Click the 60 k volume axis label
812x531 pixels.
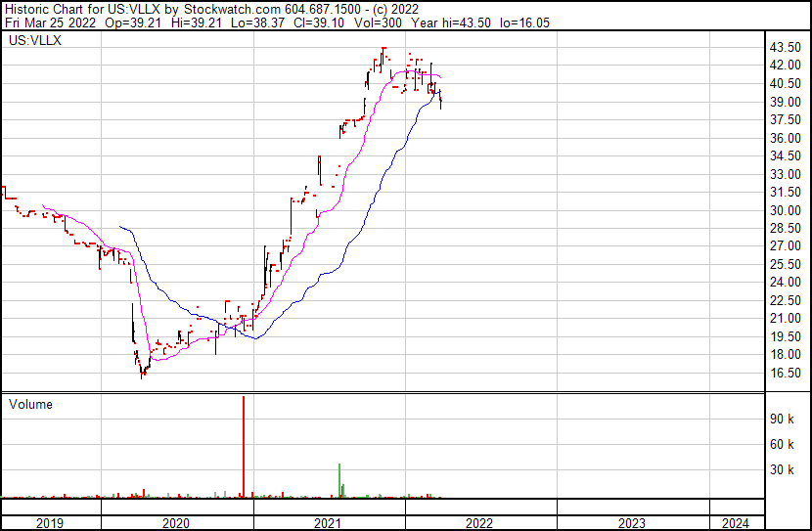point(783,444)
